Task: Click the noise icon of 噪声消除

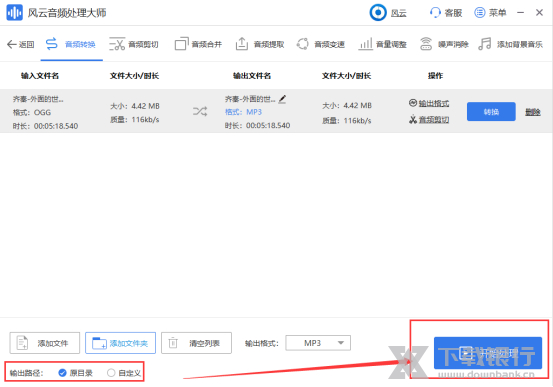Action: 426,44
